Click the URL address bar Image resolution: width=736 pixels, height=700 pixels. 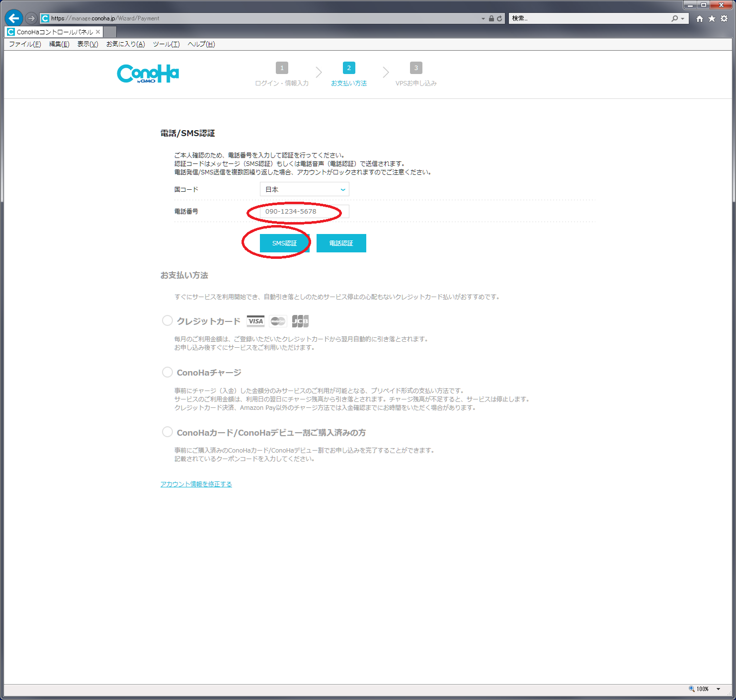[x=263, y=18]
